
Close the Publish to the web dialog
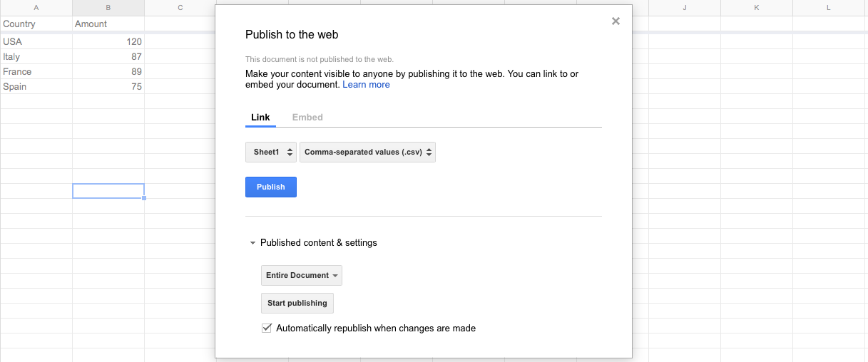tap(616, 21)
